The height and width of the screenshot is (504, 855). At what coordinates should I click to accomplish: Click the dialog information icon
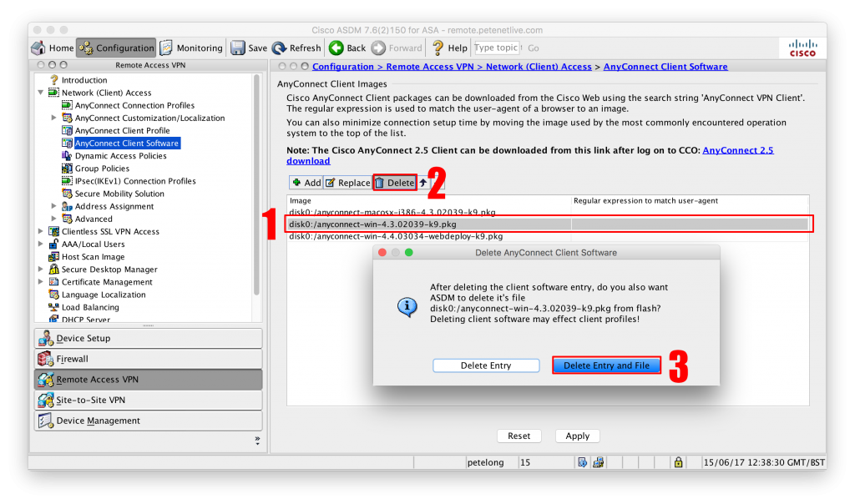407,307
